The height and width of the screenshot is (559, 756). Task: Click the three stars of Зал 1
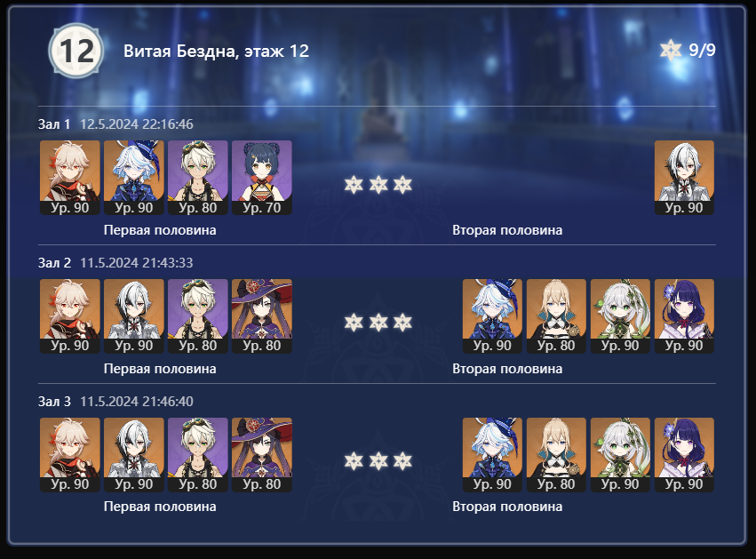(378, 184)
